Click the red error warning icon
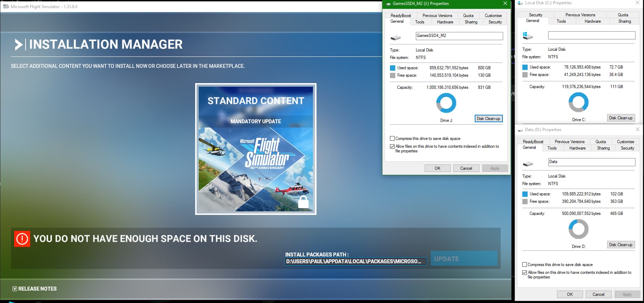The width and height of the screenshot is (644, 303). pyautogui.click(x=22, y=239)
